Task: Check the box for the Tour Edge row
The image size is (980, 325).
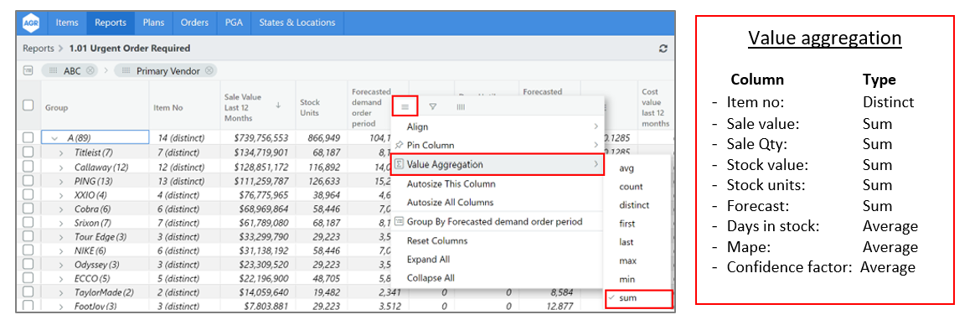Action: [28, 237]
